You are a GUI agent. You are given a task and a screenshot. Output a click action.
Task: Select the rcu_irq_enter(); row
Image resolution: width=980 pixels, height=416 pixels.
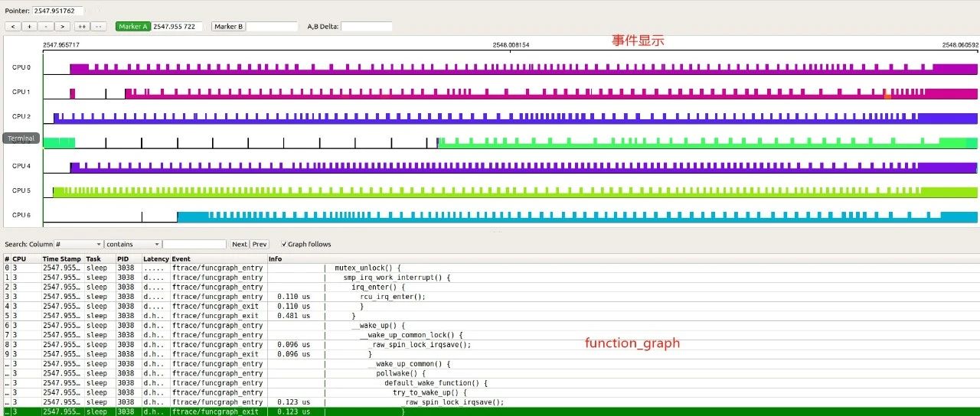click(x=490, y=297)
